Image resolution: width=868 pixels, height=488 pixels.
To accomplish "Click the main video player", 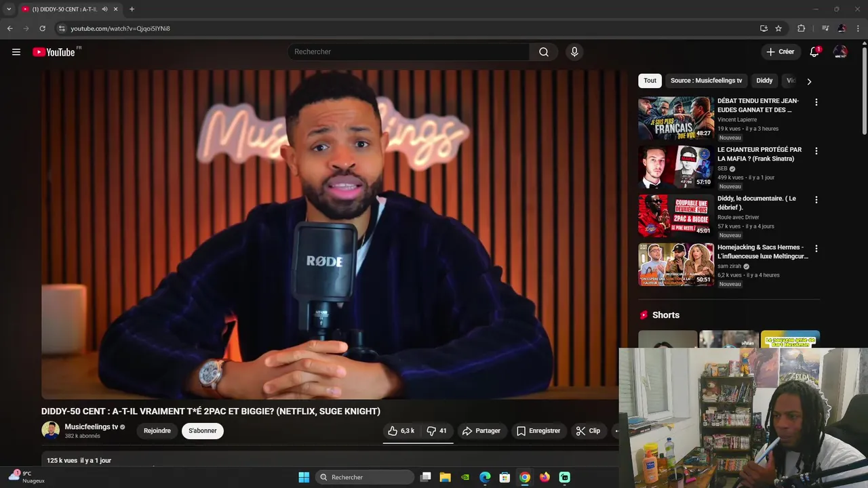I will tap(330, 234).
